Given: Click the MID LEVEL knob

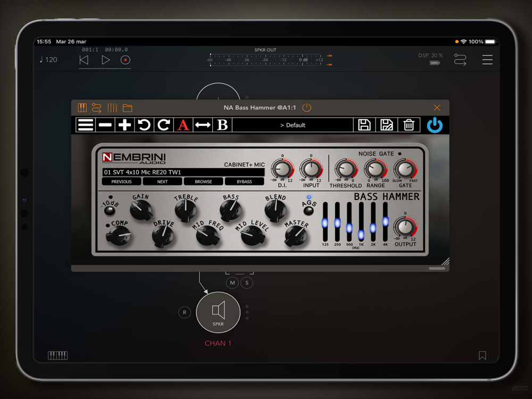Looking at the screenshot, I should click(253, 236).
